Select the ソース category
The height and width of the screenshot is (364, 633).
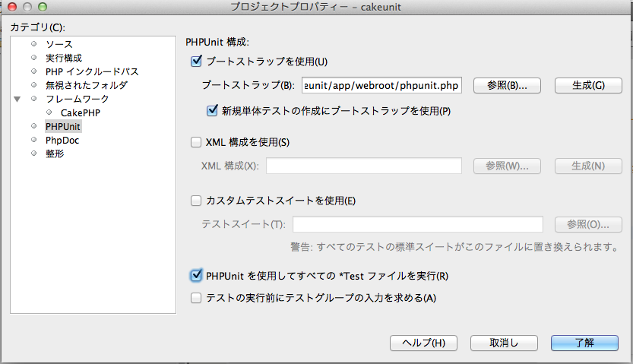pyautogui.click(x=59, y=44)
